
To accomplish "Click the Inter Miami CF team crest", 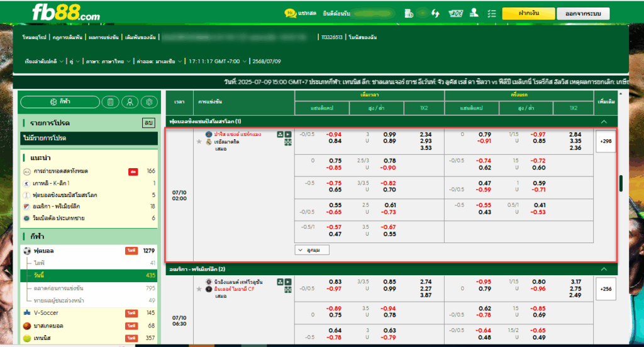I will tap(209, 289).
